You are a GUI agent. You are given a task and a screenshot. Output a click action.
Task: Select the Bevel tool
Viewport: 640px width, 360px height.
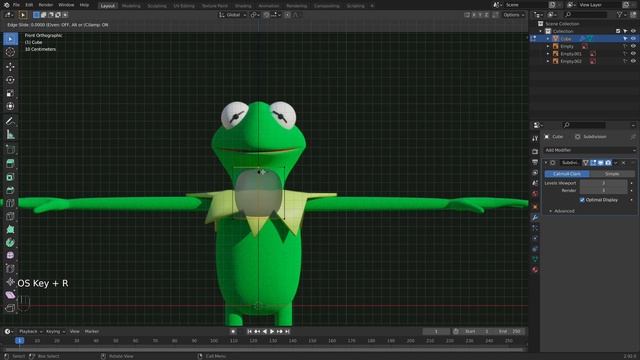[x=10, y=190]
